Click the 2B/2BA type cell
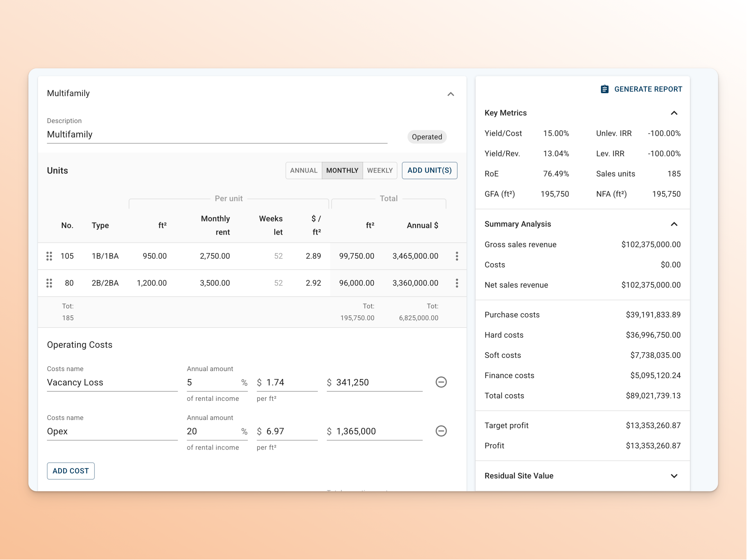This screenshot has width=747, height=560. 105,283
